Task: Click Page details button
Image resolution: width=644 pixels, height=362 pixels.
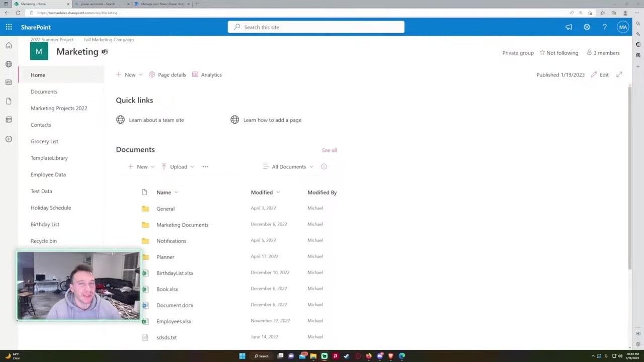Action: pyautogui.click(x=167, y=74)
